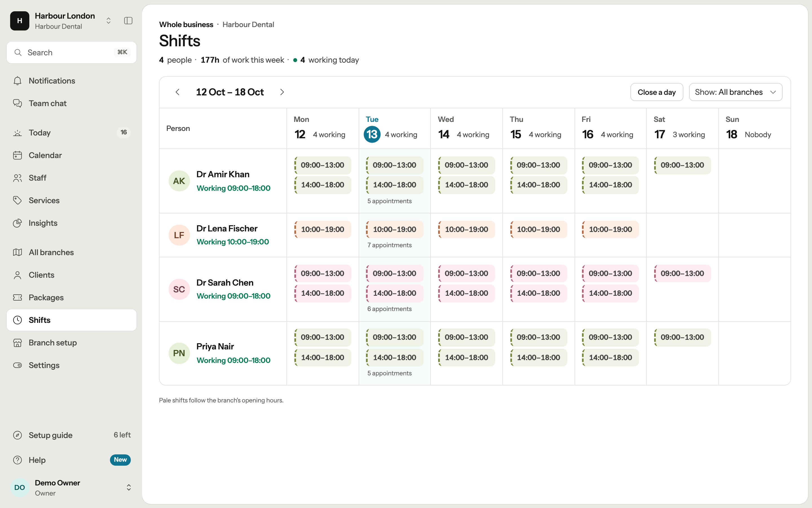Click Dr Sarah Chen's name

pos(225,283)
